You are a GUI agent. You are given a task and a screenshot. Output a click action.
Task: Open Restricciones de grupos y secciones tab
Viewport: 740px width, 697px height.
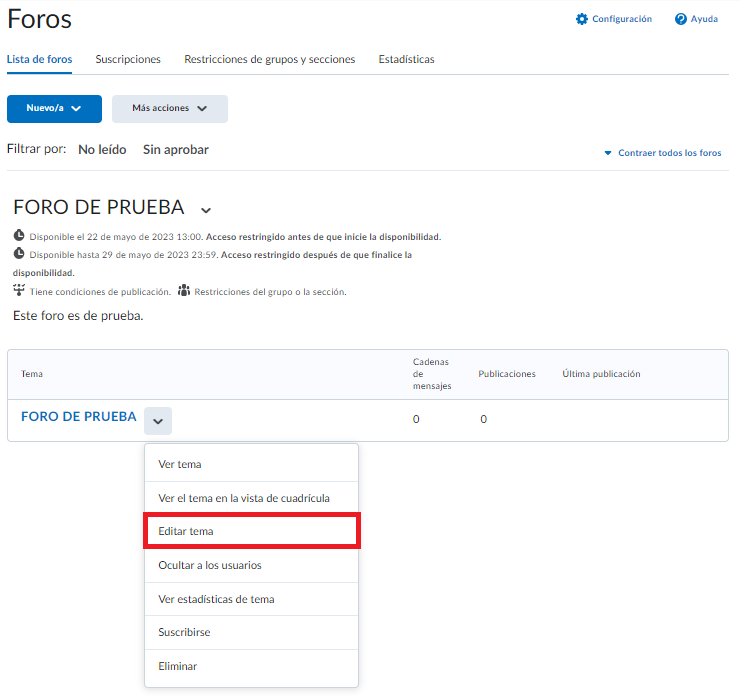coord(269,59)
